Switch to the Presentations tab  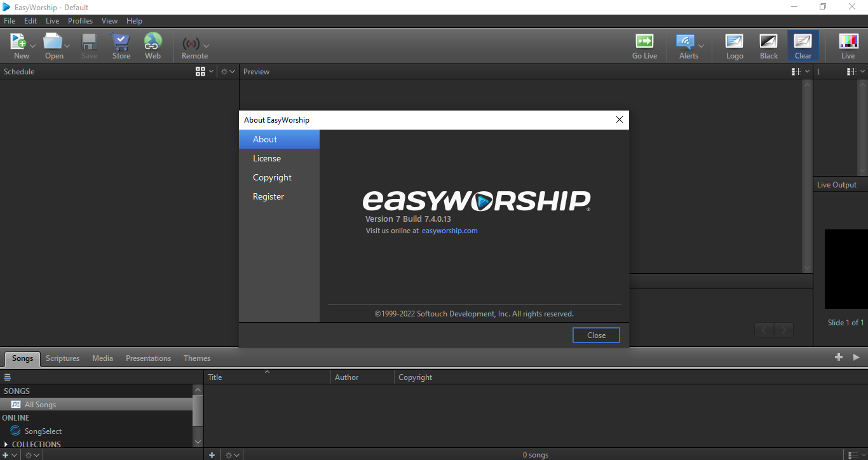(148, 358)
